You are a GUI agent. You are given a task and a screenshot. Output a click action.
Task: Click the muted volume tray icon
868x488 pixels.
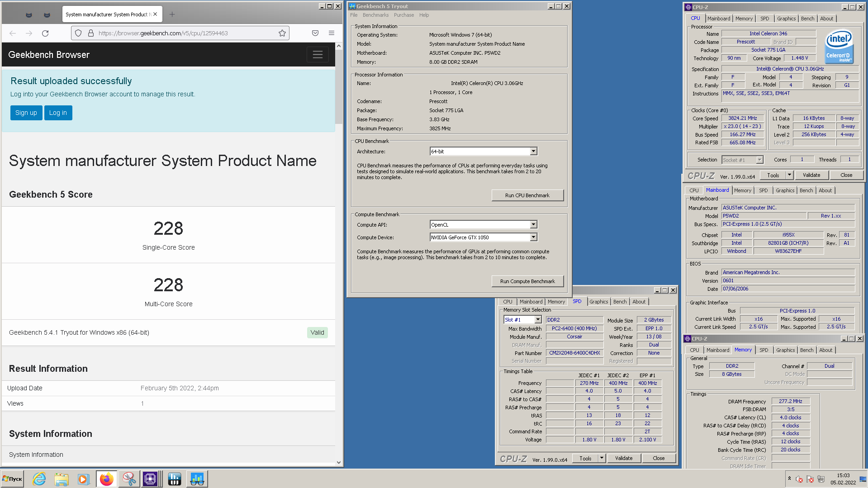[799, 479]
